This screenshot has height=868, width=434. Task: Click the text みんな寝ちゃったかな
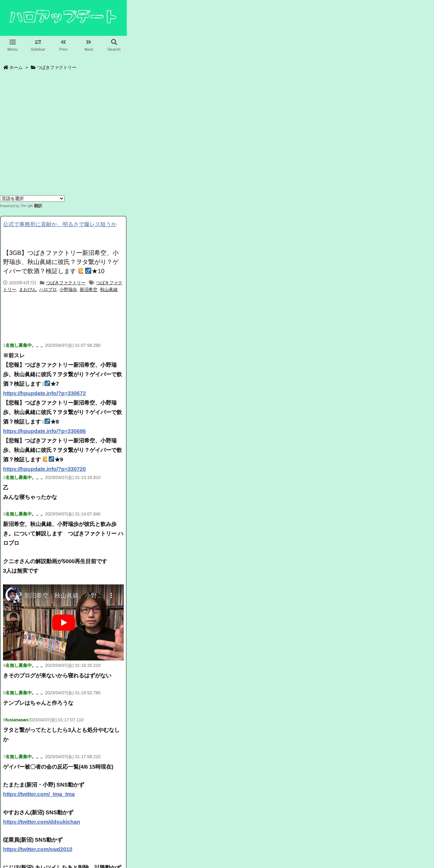[30, 497]
